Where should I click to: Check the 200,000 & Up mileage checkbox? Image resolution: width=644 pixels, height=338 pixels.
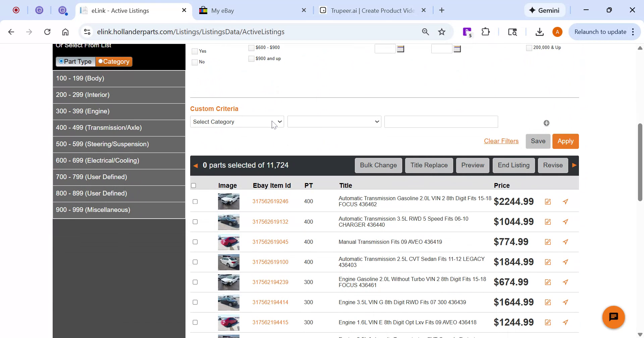[528, 48]
